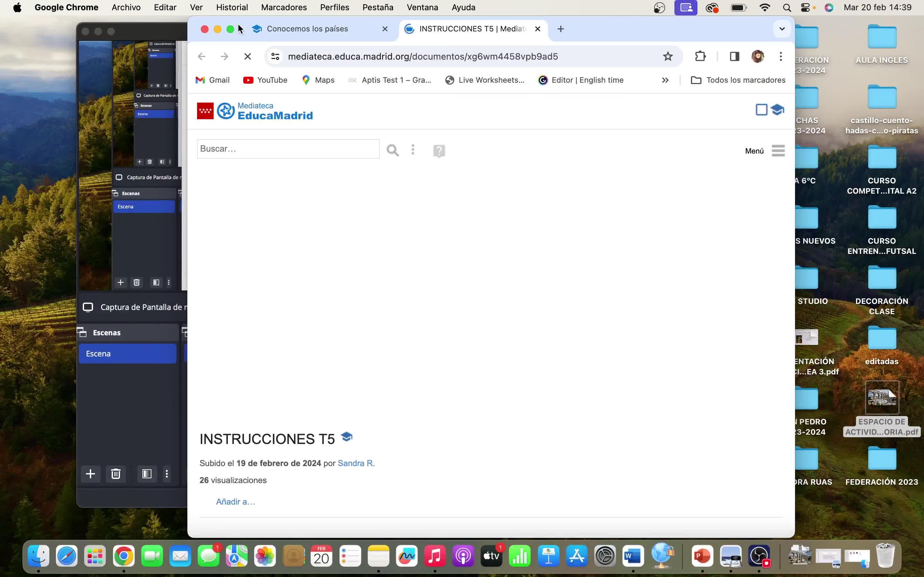The width and height of the screenshot is (924, 577).
Task: Open the Chrome extensions puzzle icon
Action: (700, 56)
